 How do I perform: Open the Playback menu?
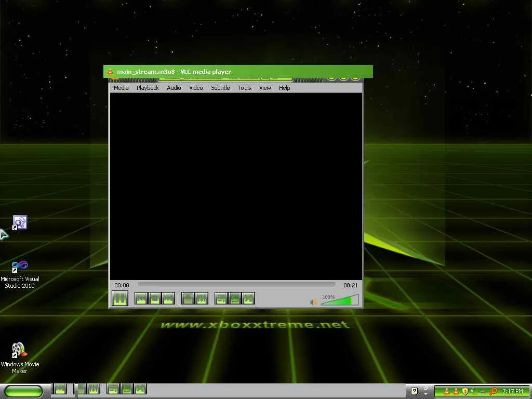(x=148, y=88)
